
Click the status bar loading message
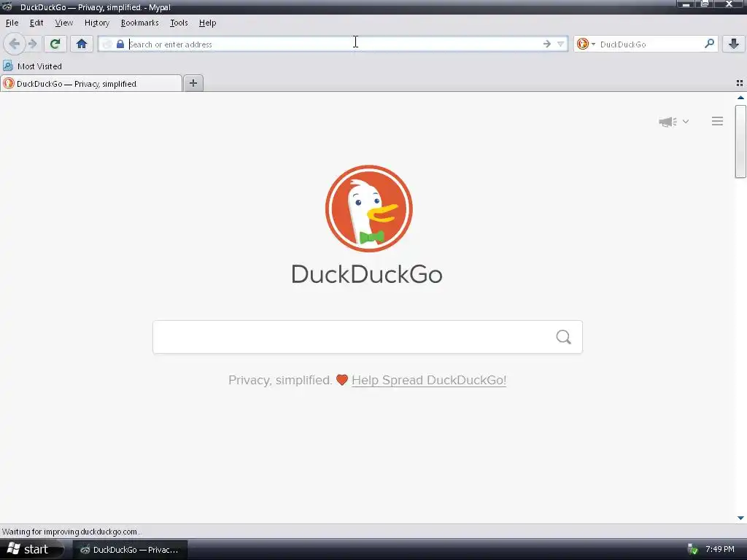click(x=71, y=532)
